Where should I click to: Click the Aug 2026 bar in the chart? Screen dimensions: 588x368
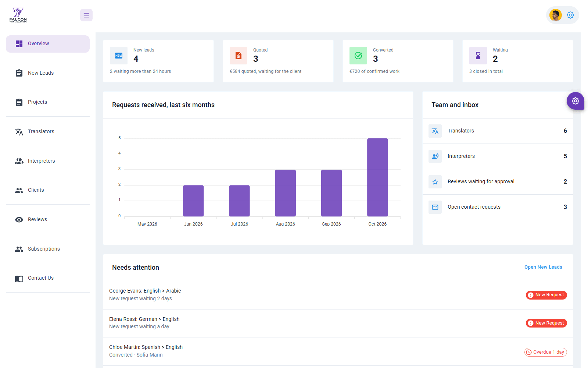[x=286, y=193]
